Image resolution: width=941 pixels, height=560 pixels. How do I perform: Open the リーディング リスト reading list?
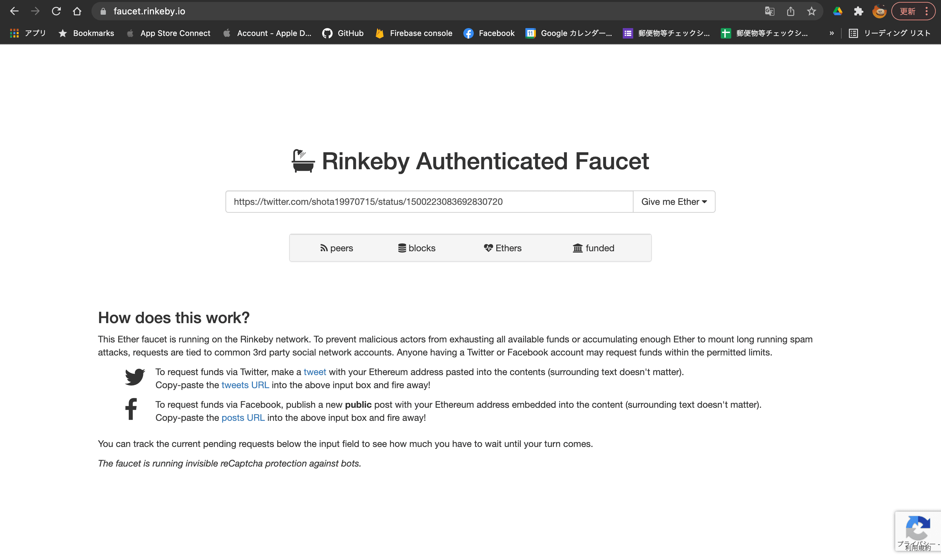click(x=890, y=33)
